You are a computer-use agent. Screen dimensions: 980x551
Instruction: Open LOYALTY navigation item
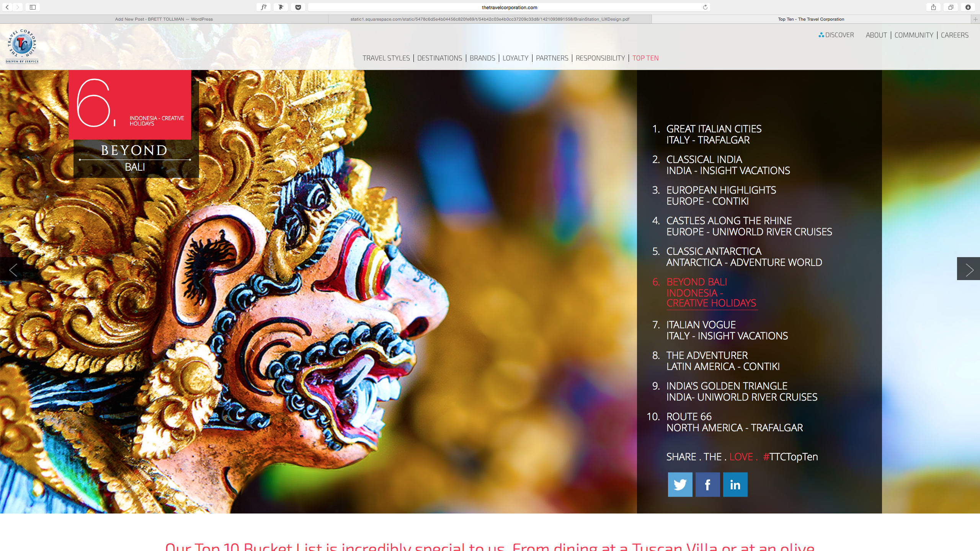coord(515,58)
